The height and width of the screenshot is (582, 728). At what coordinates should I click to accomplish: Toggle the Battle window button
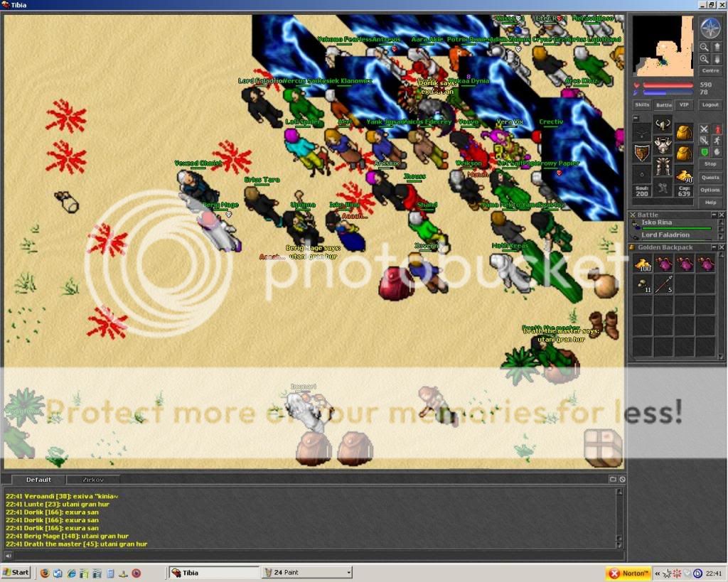coord(663,105)
